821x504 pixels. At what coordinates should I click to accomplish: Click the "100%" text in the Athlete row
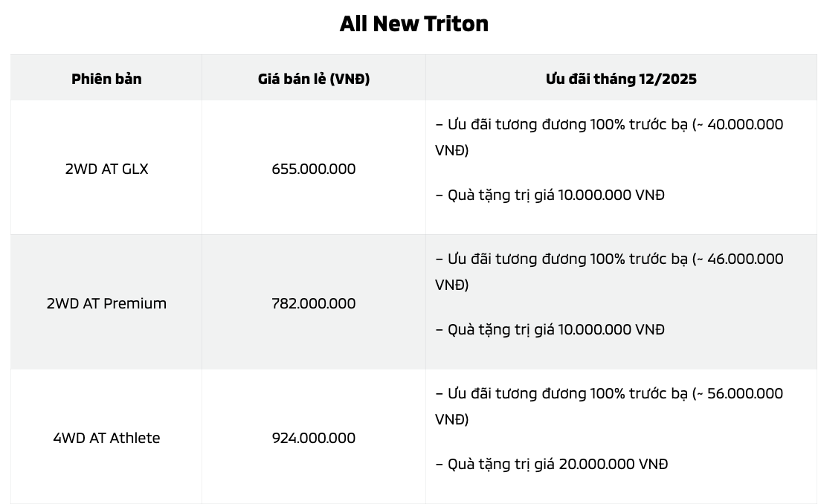tap(608, 393)
